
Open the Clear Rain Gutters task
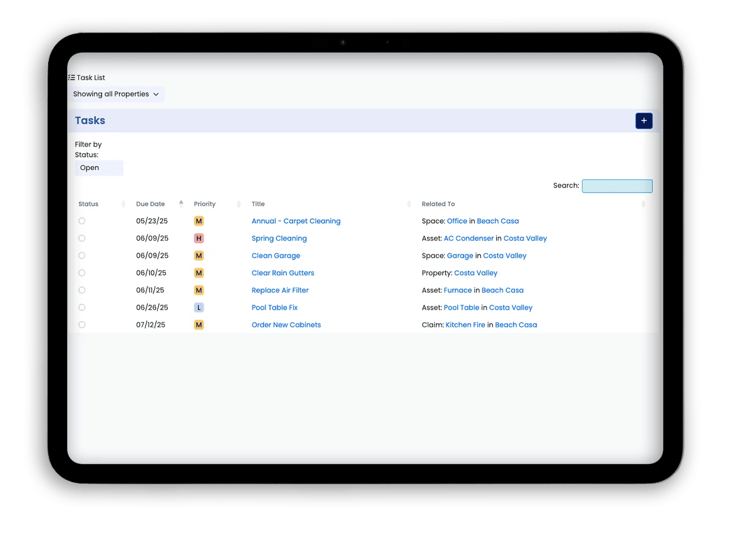coord(283,273)
